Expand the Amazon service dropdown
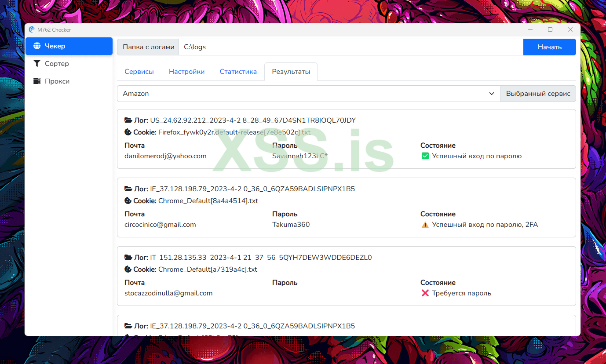Viewport: 606px width, 364px height. point(308,93)
